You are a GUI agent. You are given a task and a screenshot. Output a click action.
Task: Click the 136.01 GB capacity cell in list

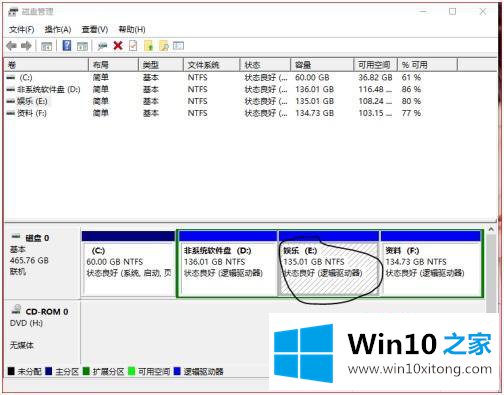pos(315,89)
